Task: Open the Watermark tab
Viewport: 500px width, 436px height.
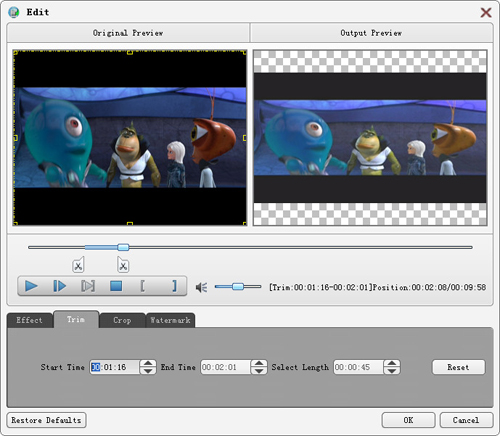Action: point(170,320)
